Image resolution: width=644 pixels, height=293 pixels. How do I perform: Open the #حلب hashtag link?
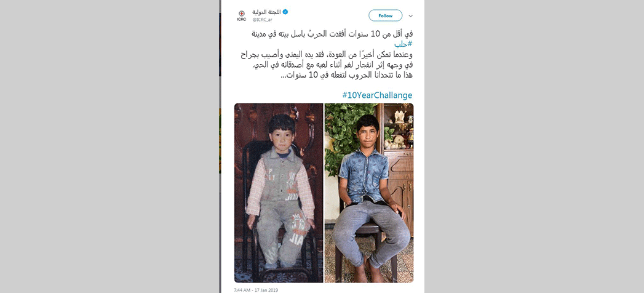click(403, 44)
